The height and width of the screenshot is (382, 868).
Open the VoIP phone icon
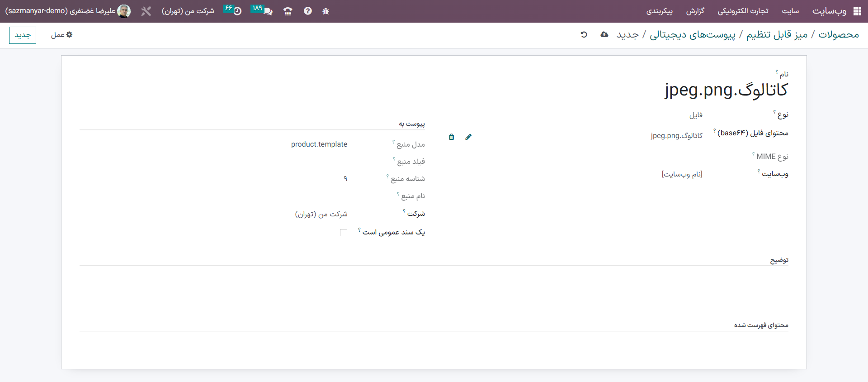coord(288,11)
